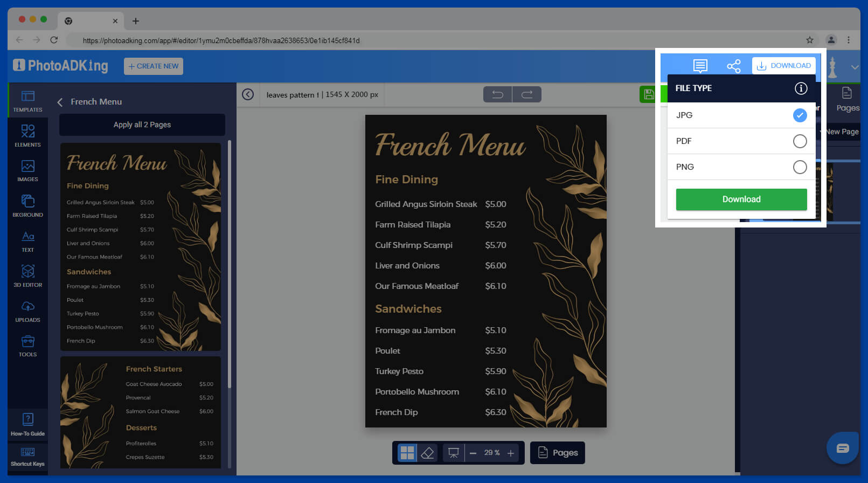Open the chat support bubble
The height and width of the screenshot is (483, 868).
[x=843, y=448]
